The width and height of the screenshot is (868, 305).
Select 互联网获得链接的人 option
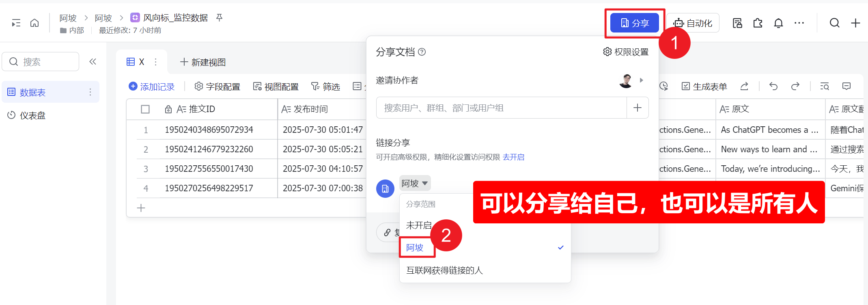485,270
